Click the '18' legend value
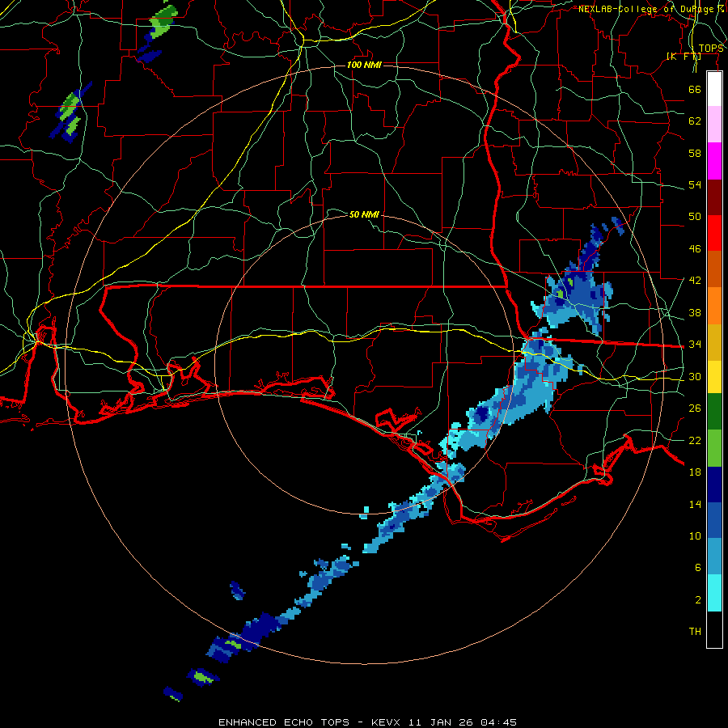The width and height of the screenshot is (728, 728). (x=695, y=472)
